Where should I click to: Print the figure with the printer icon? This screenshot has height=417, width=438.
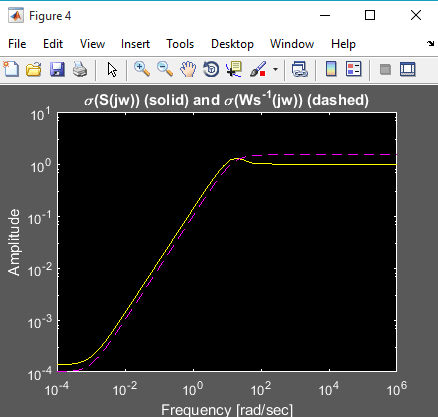click(80, 69)
